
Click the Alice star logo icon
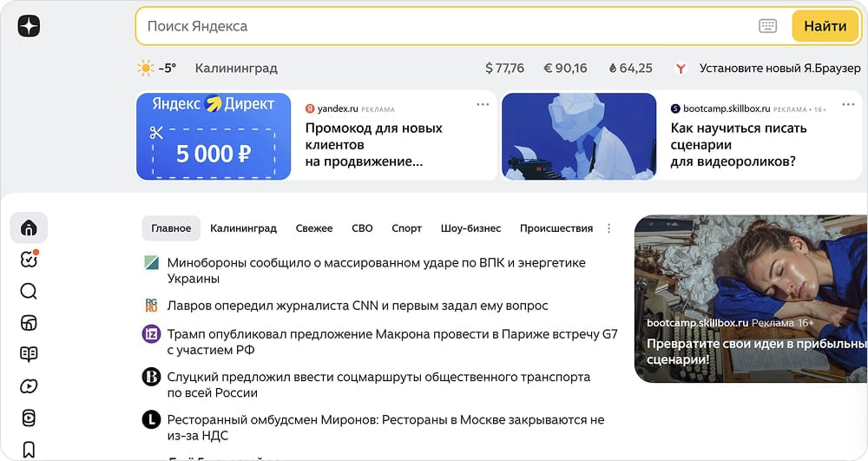click(29, 26)
